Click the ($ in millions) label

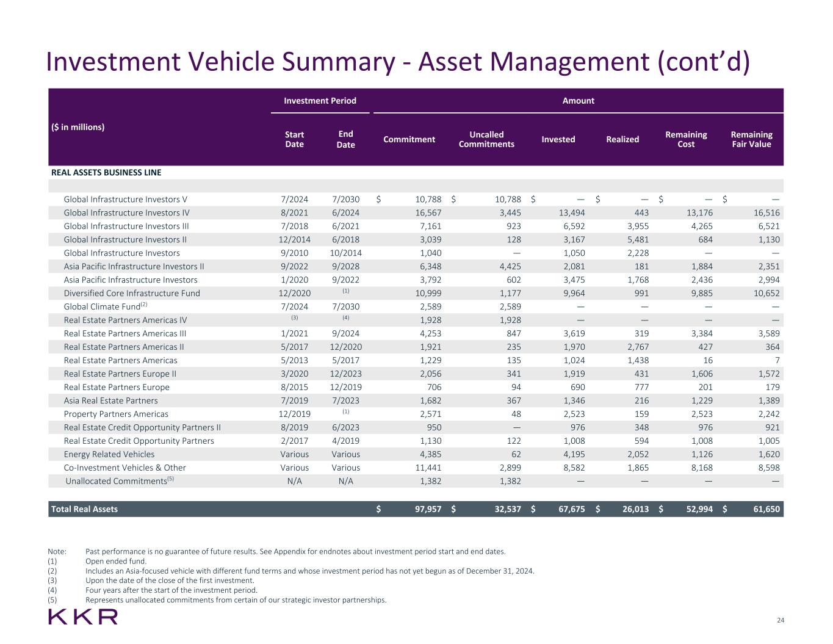[x=78, y=127]
